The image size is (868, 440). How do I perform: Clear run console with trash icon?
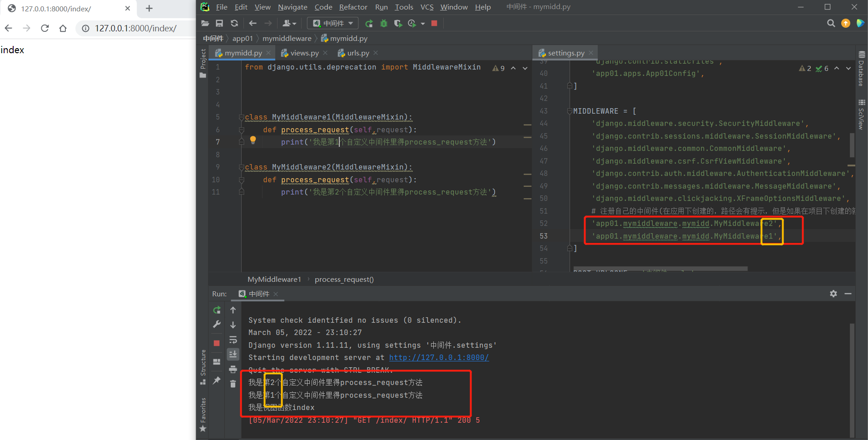[x=233, y=384]
